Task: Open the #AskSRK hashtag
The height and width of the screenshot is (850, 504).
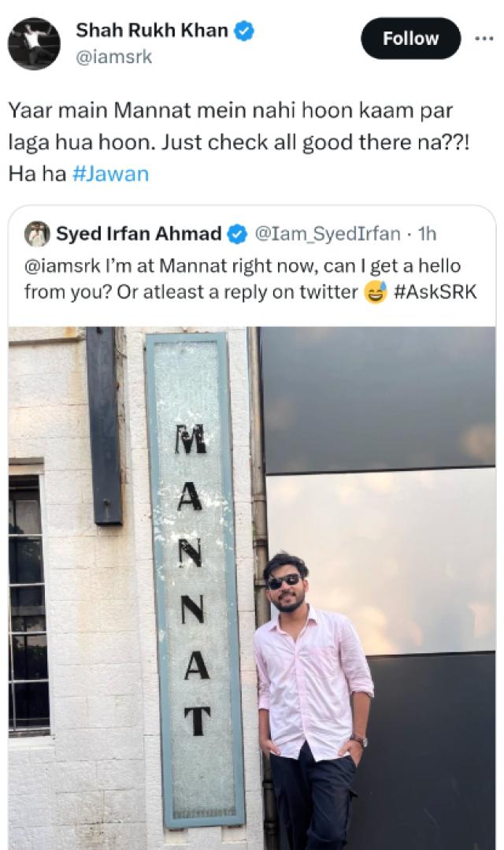Action: coord(435,291)
